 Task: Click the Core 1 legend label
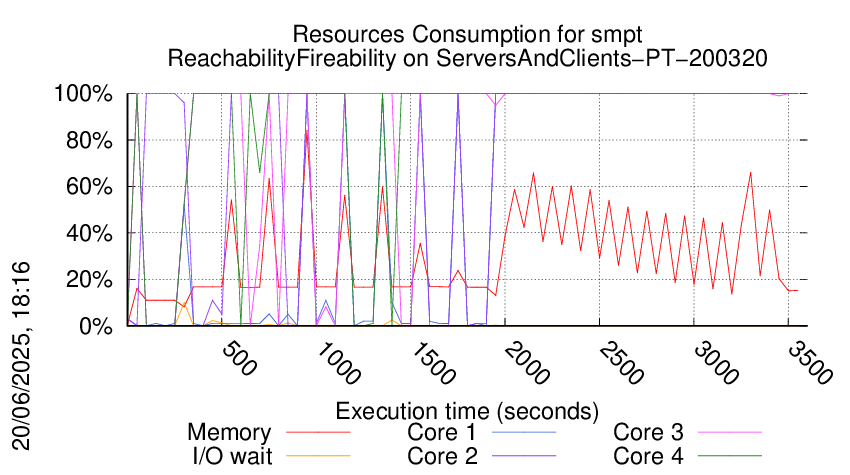(x=441, y=432)
